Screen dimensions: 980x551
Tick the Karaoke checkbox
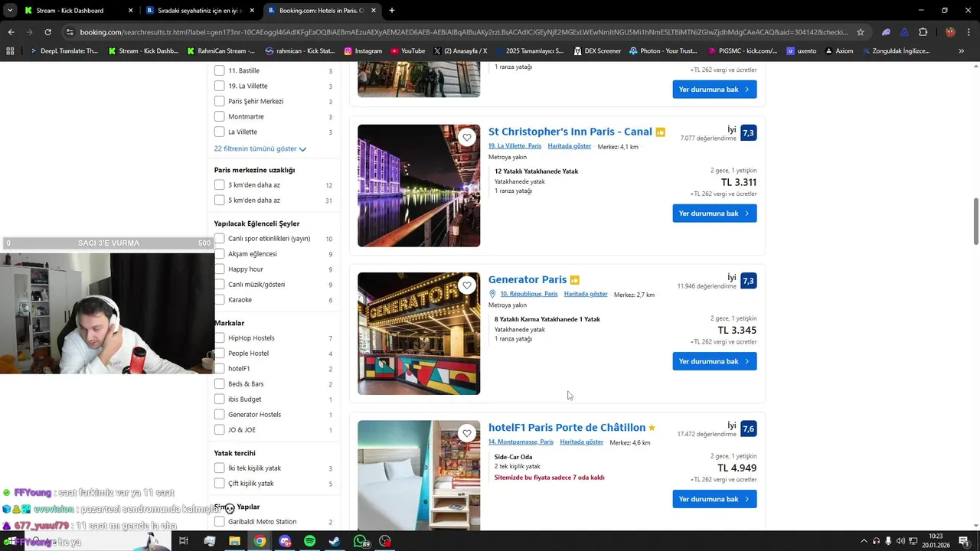[220, 299]
